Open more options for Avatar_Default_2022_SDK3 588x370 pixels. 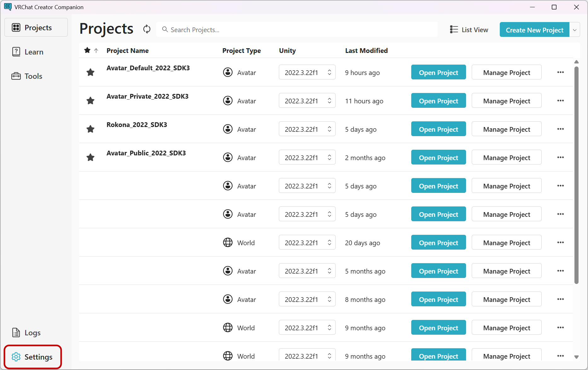(x=561, y=72)
